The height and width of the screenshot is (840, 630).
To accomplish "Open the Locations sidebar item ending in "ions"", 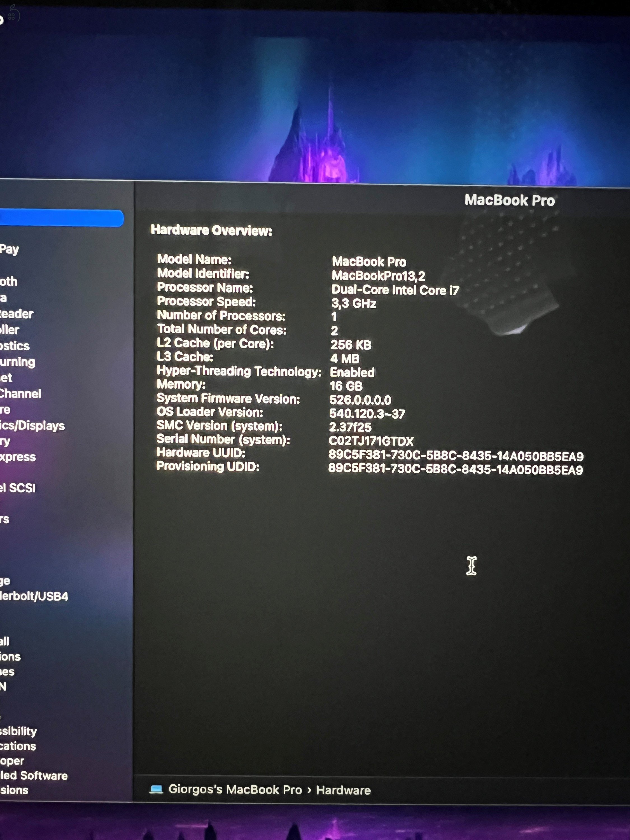I will (x=10, y=657).
